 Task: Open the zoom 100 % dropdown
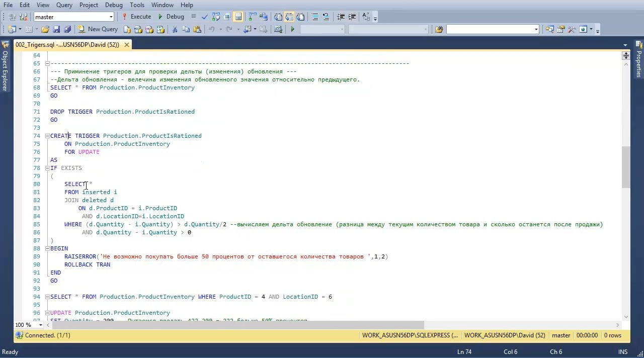(x=41, y=325)
